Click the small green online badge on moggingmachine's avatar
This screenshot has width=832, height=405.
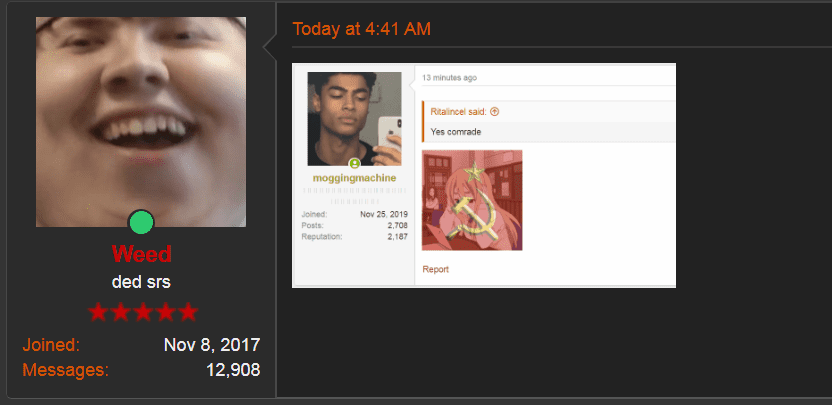(354, 163)
